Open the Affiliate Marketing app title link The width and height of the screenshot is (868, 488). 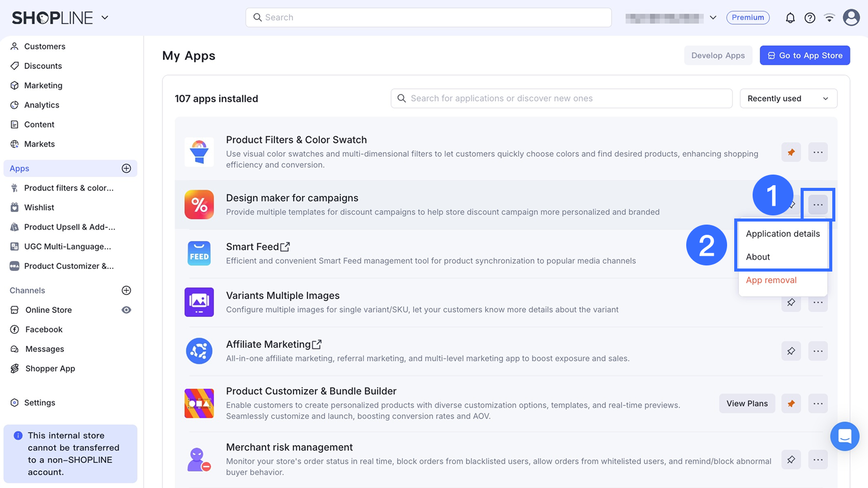274,345
